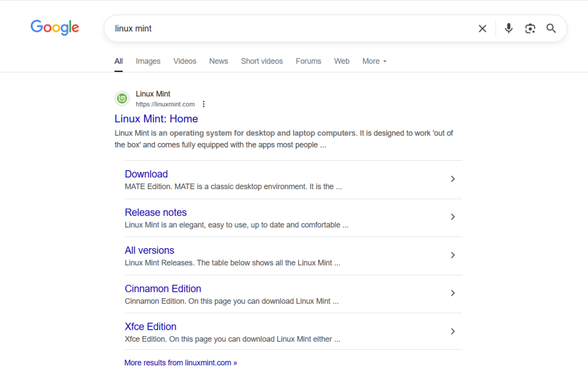The height and width of the screenshot is (374, 588).
Task: Switch to the Images tab
Action: [x=148, y=61]
